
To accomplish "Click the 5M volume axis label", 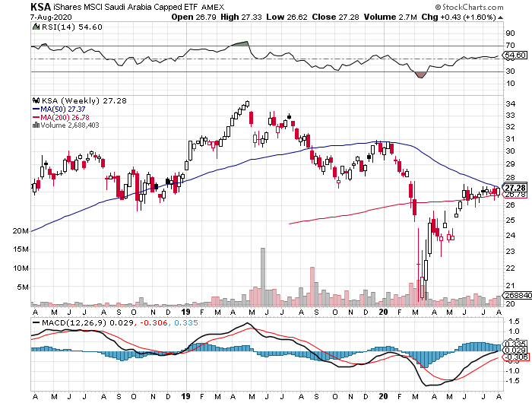I will coord(23,287).
